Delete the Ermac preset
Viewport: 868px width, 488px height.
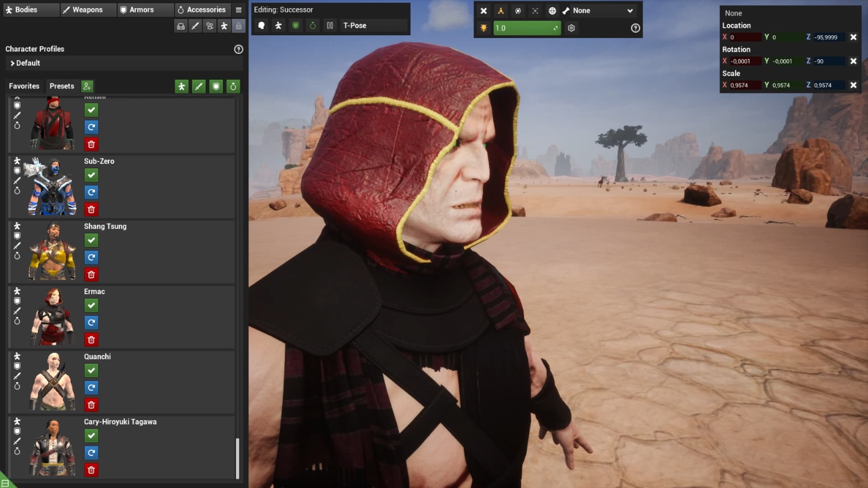pos(91,340)
